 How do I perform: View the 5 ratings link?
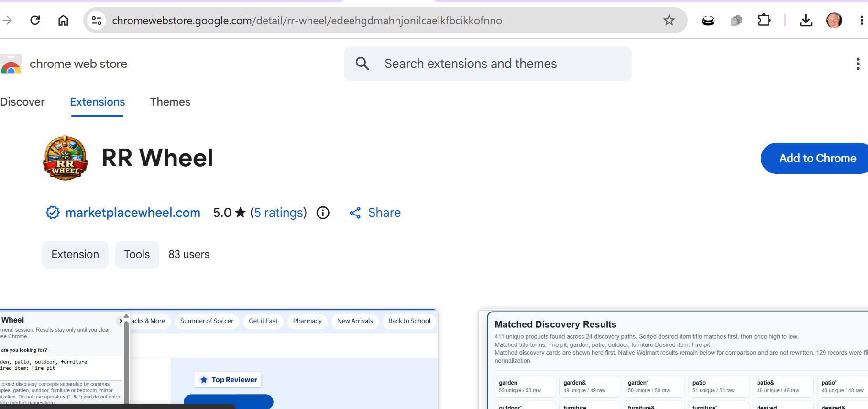pyautogui.click(x=279, y=213)
